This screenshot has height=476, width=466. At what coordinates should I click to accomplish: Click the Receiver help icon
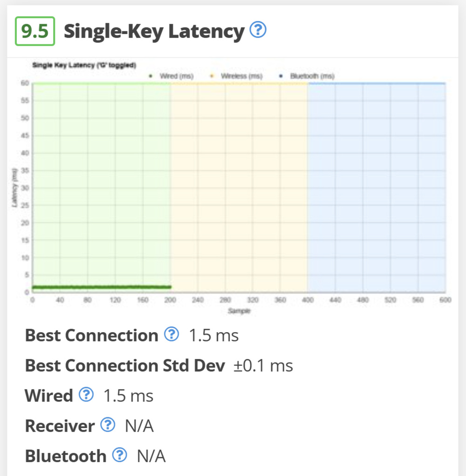(107, 425)
